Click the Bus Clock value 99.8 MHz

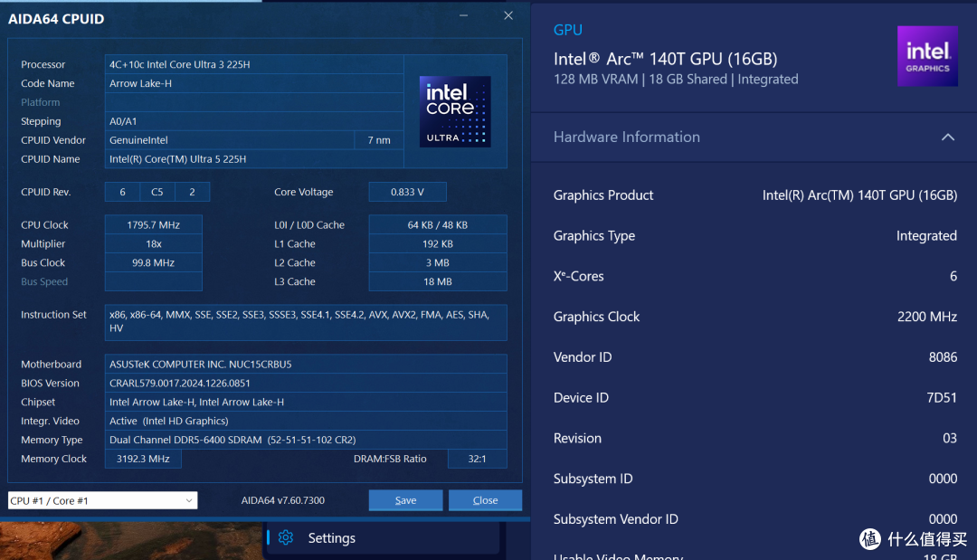[x=153, y=263]
